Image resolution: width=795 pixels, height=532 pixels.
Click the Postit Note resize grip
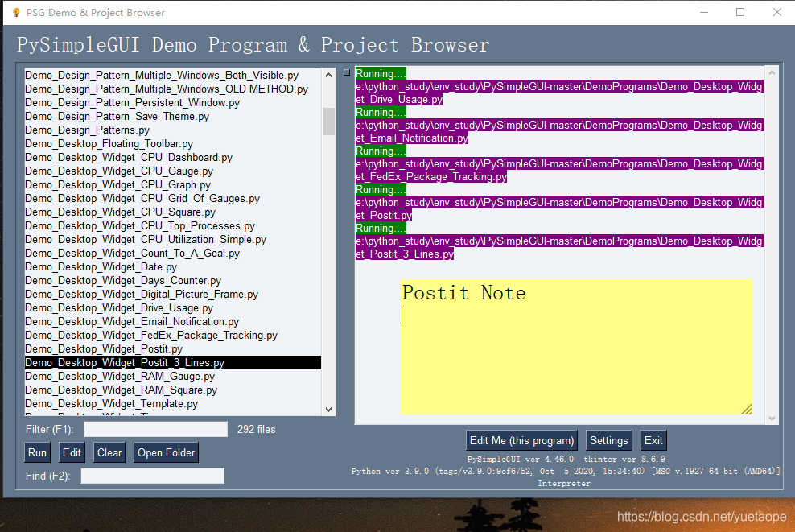[x=747, y=409]
